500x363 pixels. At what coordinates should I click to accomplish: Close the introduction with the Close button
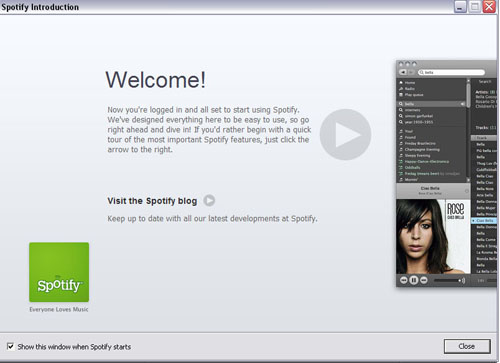(x=467, y=346)
